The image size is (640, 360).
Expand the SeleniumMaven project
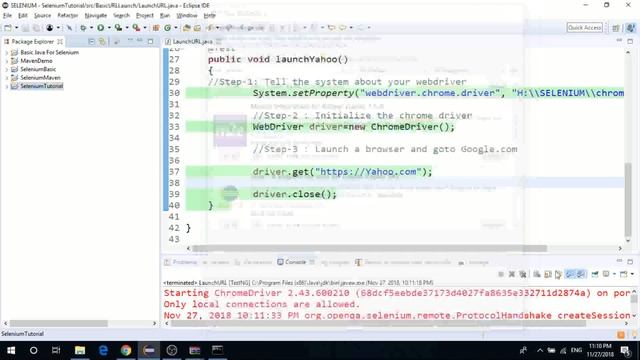(x=7, y=78)
